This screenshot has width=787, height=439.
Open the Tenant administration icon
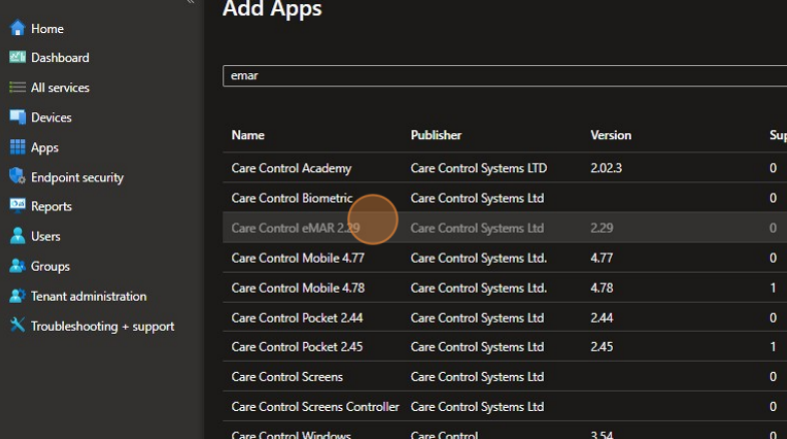click(x=17, y=296)
